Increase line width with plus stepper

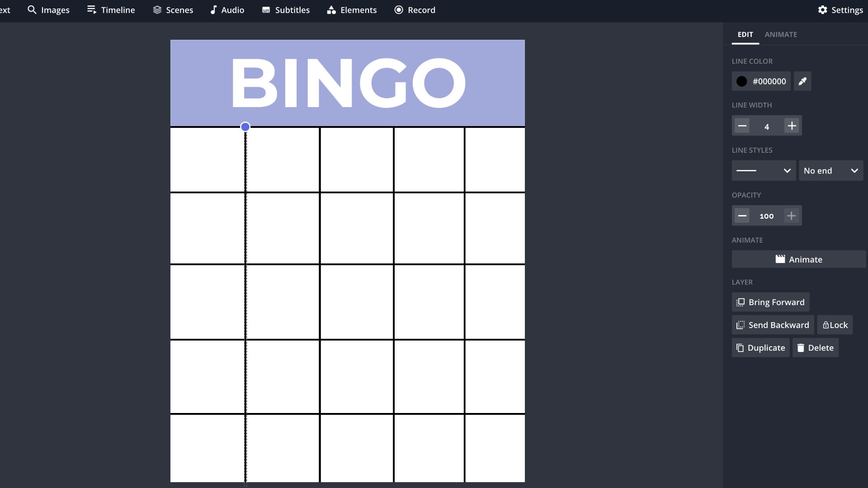[792, 125]
